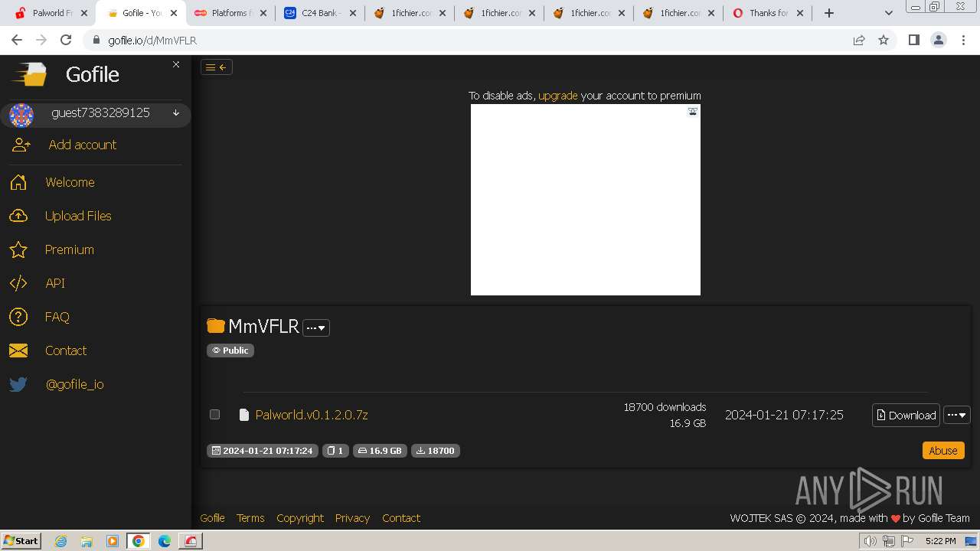The width and height of the screenshot is (980, 551).
Task: Click the share page icon in address bar
Action: click(x=859, y=40)
